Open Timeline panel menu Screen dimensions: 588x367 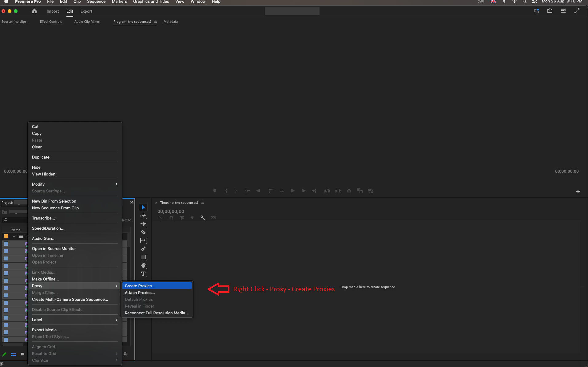[203, 203]
